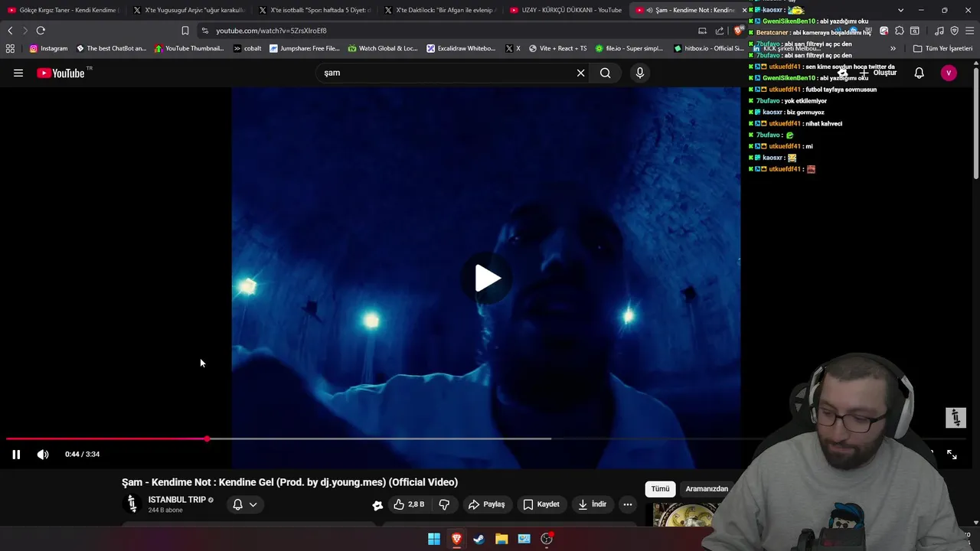Open Tüm Yer İşaretleri bookmarks folder
Viewport: 980px width, 551px height.
942,48
